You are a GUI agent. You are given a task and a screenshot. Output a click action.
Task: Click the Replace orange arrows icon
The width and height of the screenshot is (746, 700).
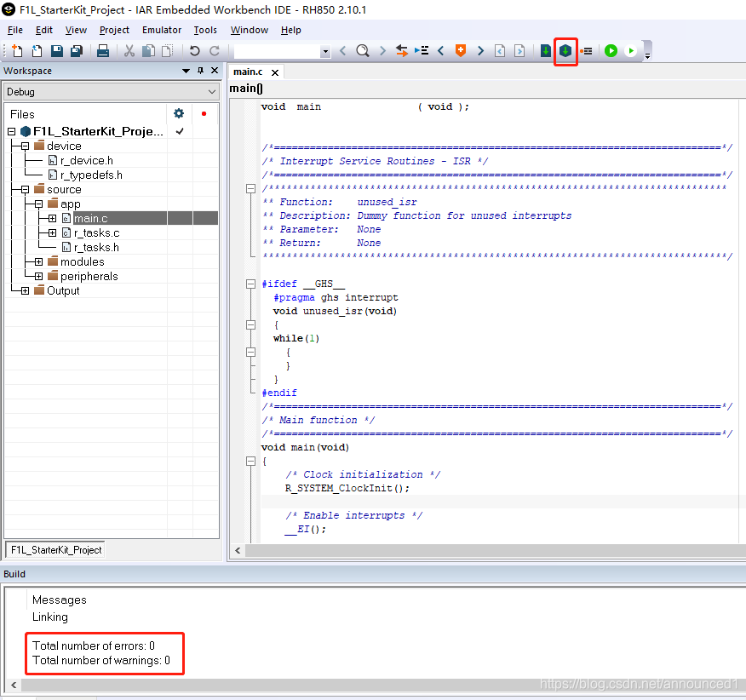402,50
